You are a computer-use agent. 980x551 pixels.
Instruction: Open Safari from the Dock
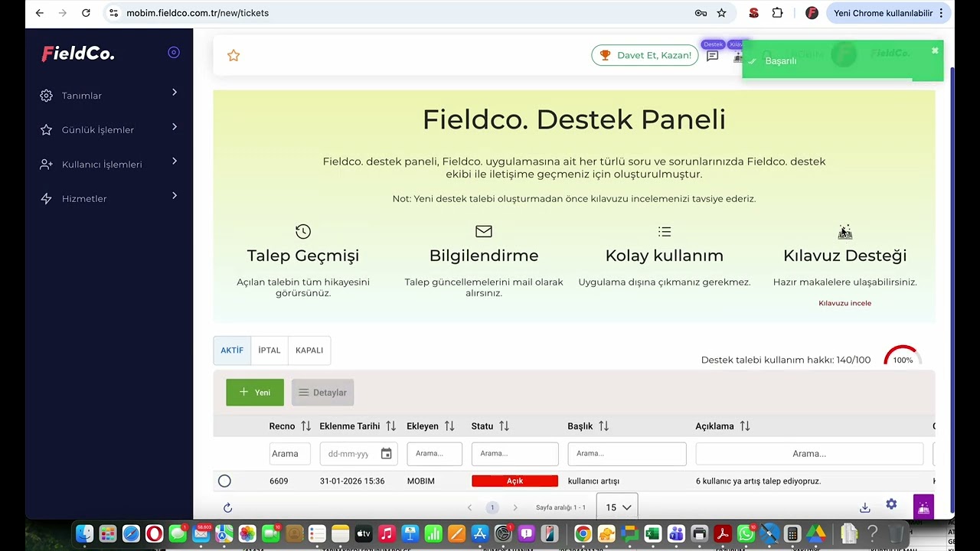coord(131,533)
